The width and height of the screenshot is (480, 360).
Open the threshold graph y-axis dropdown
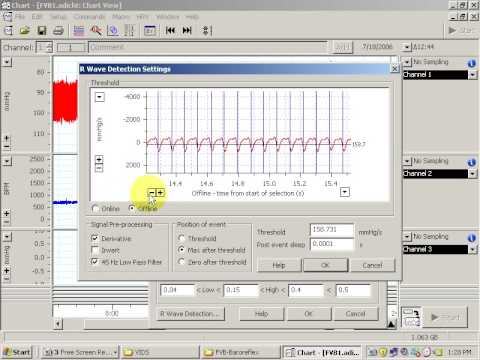coord(100,97)
